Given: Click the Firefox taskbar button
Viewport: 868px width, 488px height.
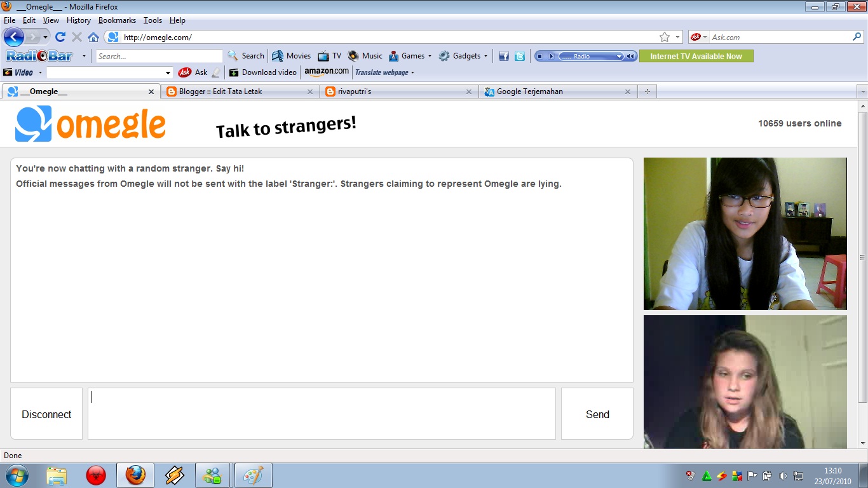Looking at the screenshot, I should click(135, 475).
